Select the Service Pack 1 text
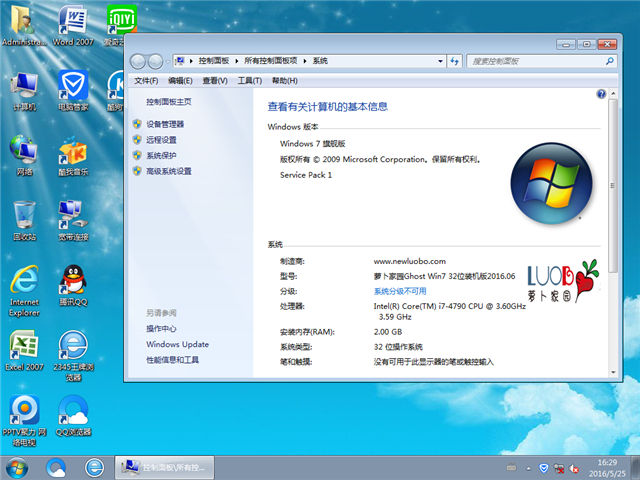Image resolution: width=640 pixels, height=480 pixels. click(x=306, y=175)
